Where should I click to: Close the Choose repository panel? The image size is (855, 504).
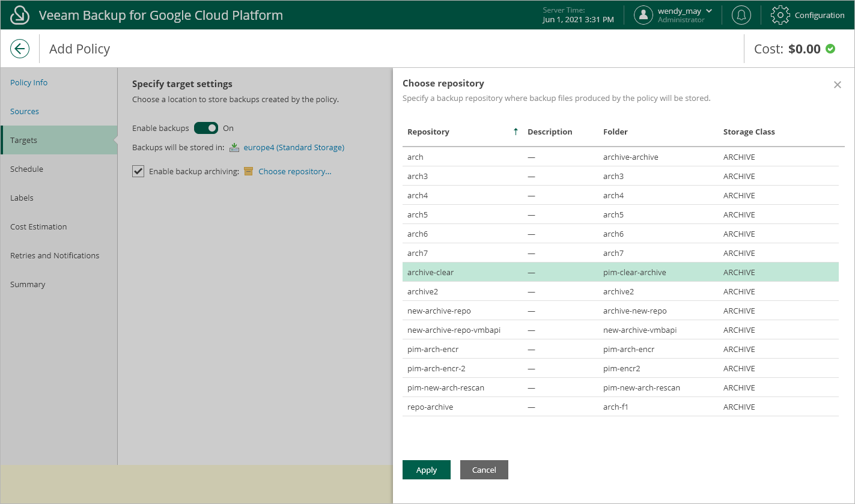tap(838, 85)
